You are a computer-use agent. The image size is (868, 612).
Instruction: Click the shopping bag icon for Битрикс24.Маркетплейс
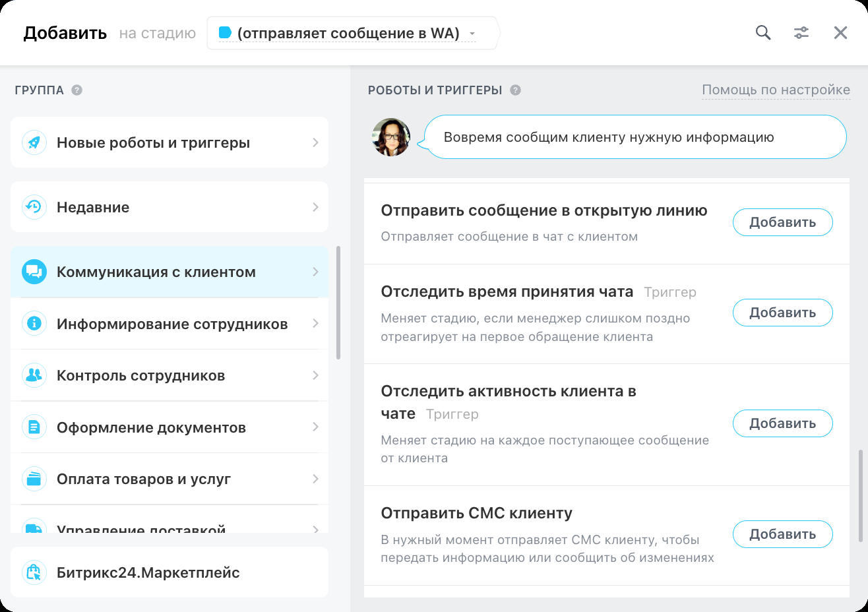34,572
